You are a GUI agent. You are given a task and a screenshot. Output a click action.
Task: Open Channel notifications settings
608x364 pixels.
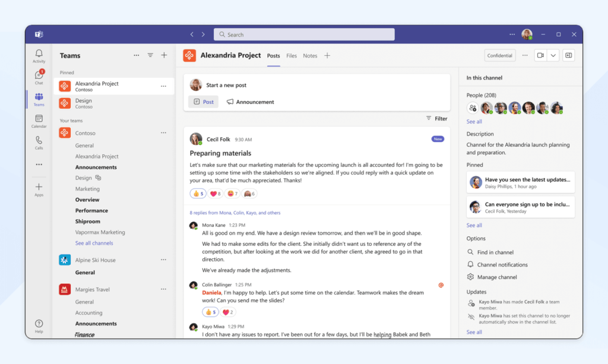coord(498,265)
